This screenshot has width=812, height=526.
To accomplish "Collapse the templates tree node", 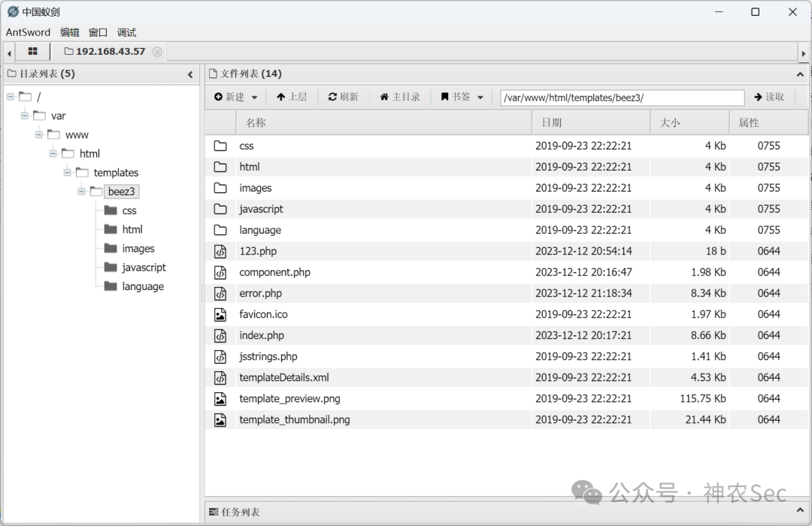I will (x=68, y=172).
